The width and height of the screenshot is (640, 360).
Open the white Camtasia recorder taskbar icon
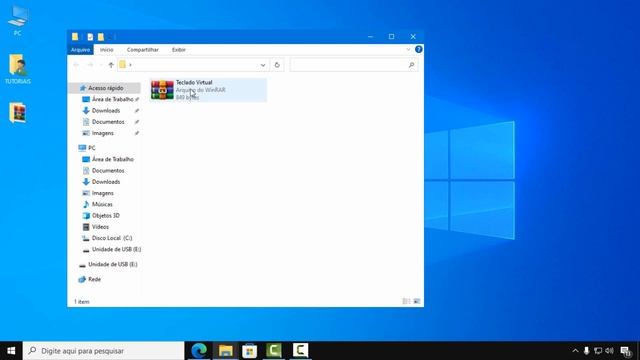(300, 351)
